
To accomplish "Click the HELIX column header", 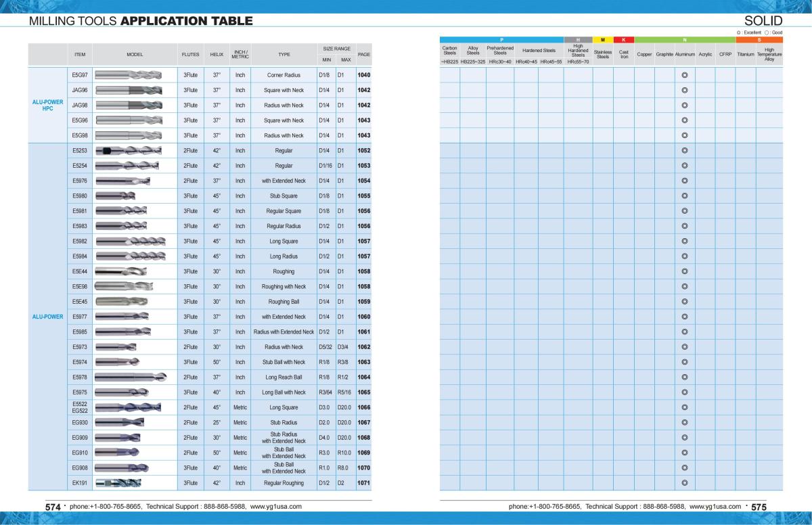I will click(x=217, y=54).
